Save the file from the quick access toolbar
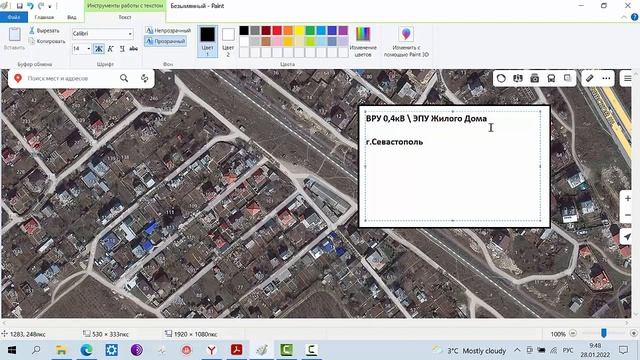 (19, 6)
